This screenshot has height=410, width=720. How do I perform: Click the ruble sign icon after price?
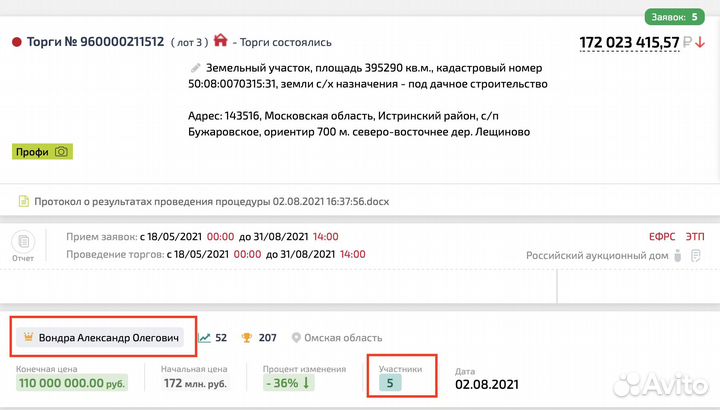click(687, 42)
